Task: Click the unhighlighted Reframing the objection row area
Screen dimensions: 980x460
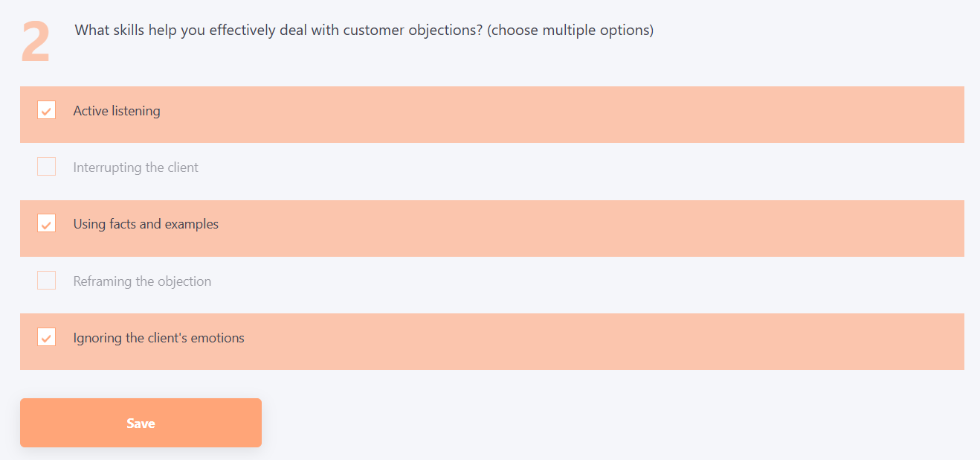Action: click(558, 285)
